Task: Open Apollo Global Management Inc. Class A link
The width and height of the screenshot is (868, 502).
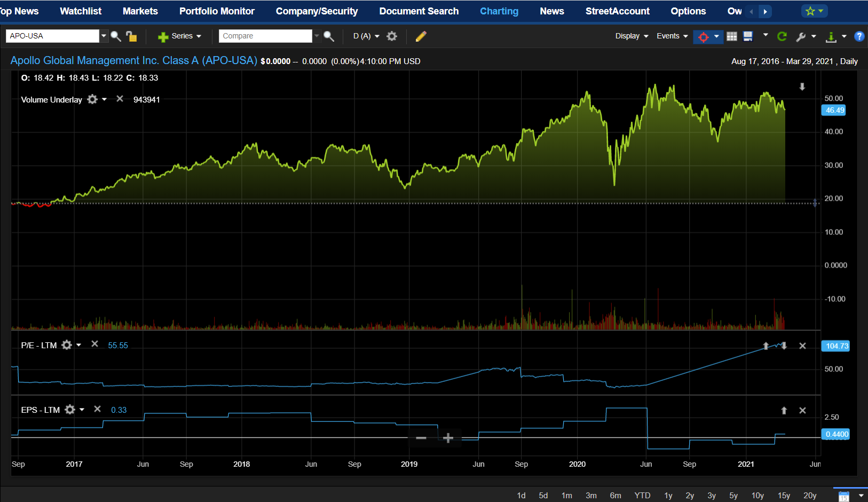Action: tap(134, 60)
